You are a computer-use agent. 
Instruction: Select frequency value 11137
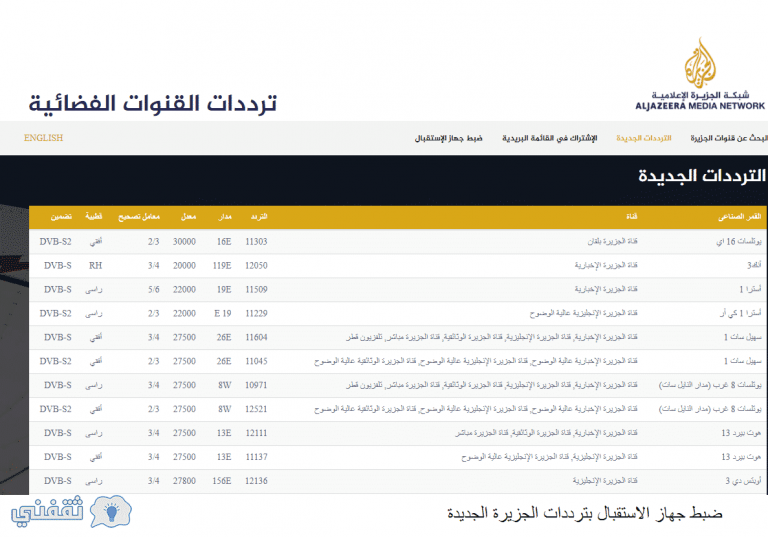256,457
